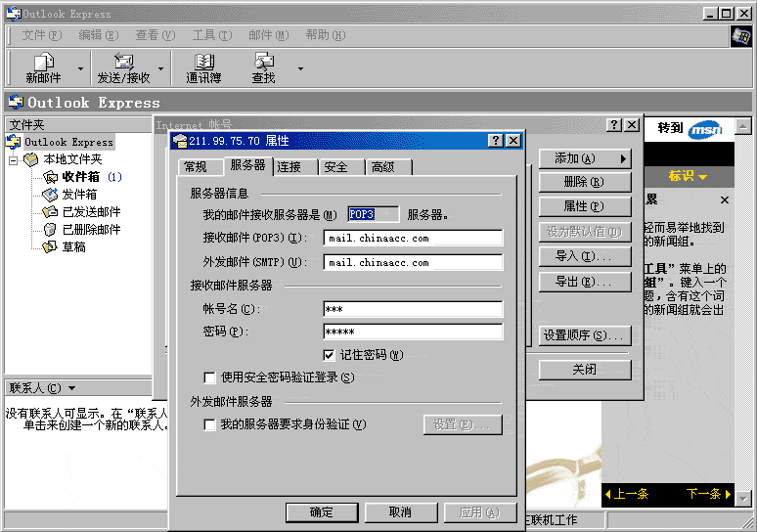Screen dimensions: 757x532
Task: Click the 设为默认值(D) button
Action: pyautogui.click(x=585, y=232)
